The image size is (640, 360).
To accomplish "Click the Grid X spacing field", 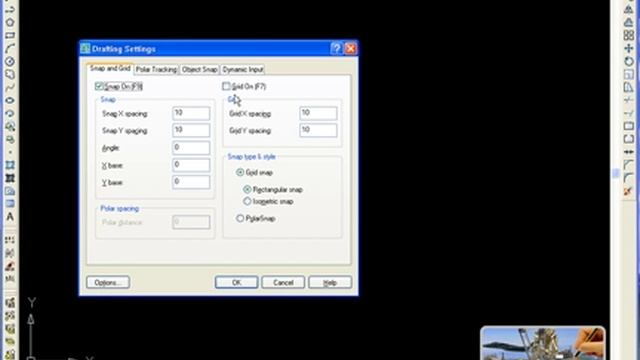I will click(x=318, y=113).
